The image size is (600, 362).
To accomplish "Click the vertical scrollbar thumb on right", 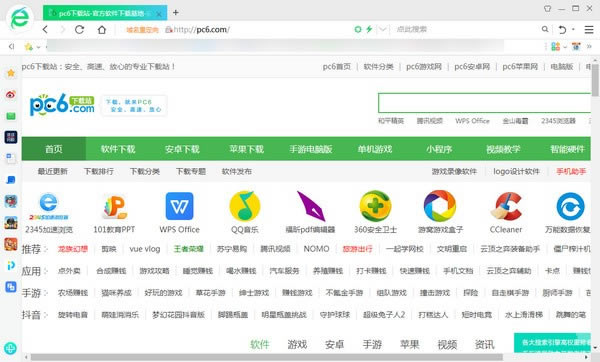I will click(595, 80).
